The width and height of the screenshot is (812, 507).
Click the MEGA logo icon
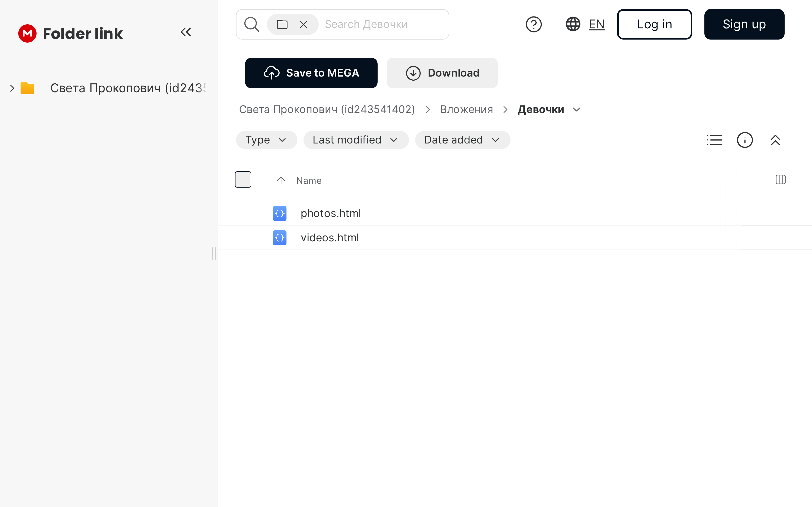pyautogui.click(x=27, y=33)
